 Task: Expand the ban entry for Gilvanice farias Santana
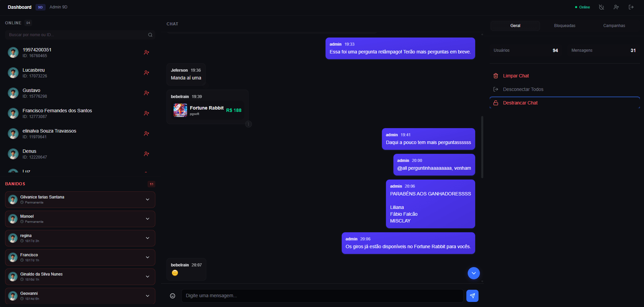148,199
